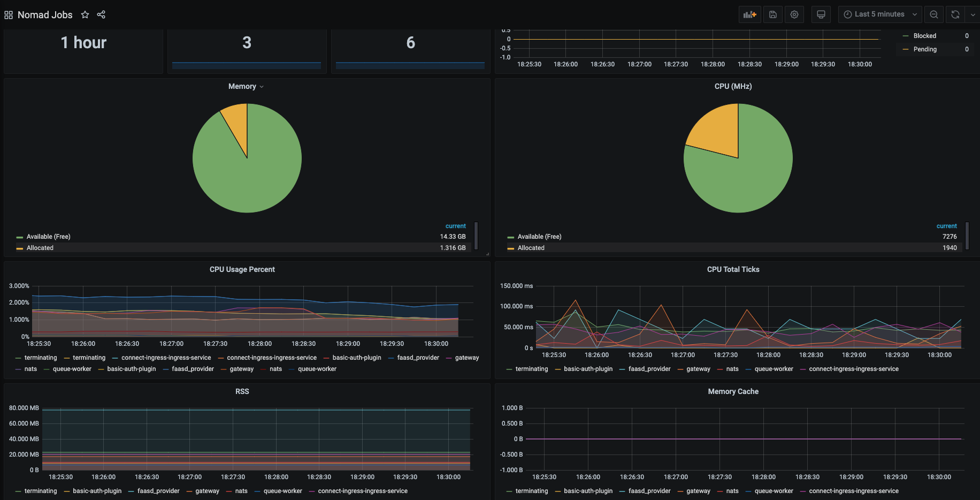Select basic-auth-plugin in RSS legend
The width and height of the screenshot is (980, 500).
pos(97,491)
